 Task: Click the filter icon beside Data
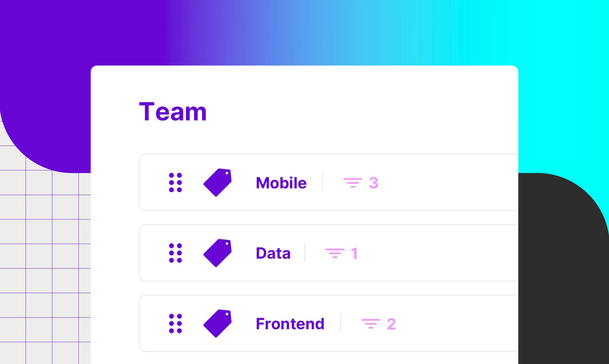pyautogui.click(x=335, y=253)
